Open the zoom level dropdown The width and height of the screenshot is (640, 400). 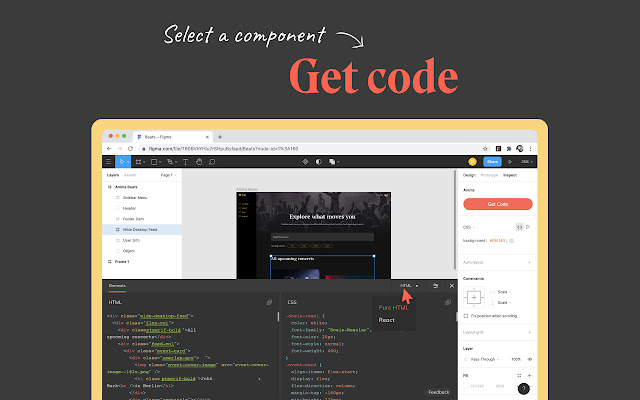(527, 162)
